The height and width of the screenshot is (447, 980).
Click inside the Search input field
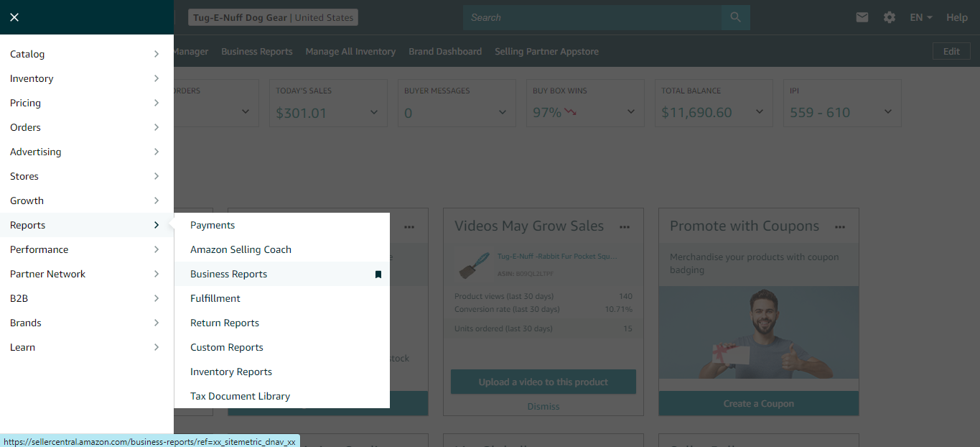[x=590, y=17]
